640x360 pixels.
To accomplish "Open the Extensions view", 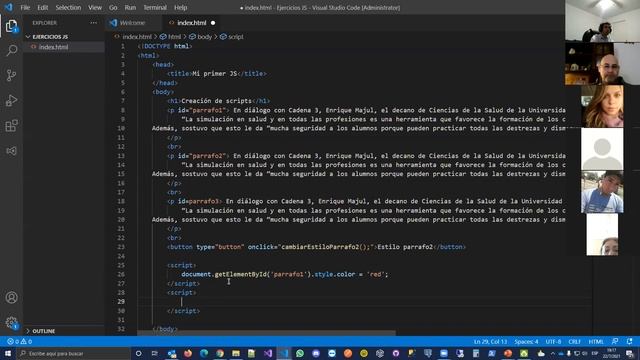I will 11,126.
